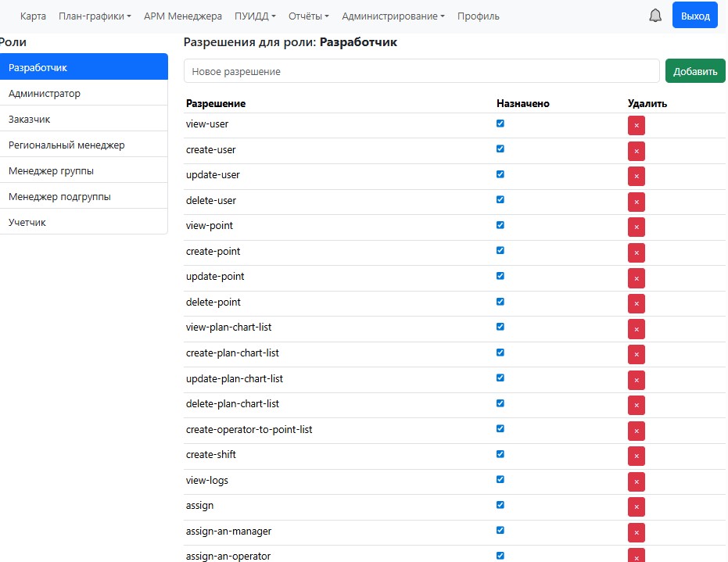Go to the Карта menu item
This screenshot has height=562, width=728.
(33, 16)
